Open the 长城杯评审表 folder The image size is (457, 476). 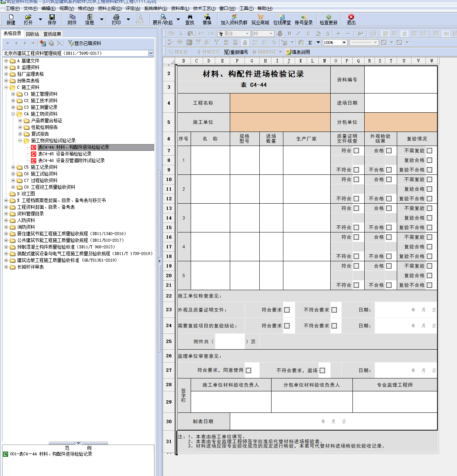click(x=30, y=267)
